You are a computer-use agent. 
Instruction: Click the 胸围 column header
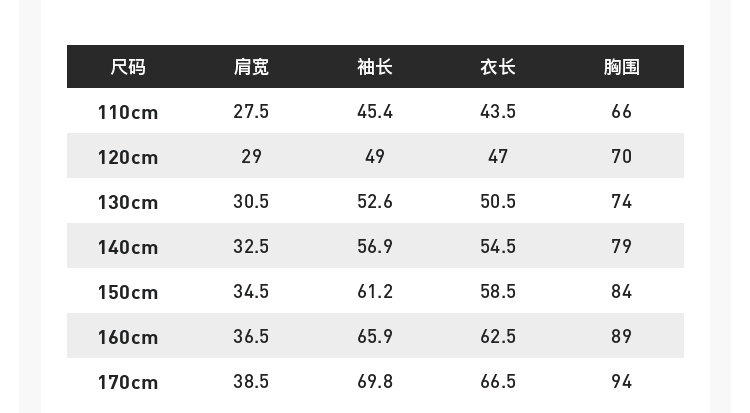[x=621, y=67]
